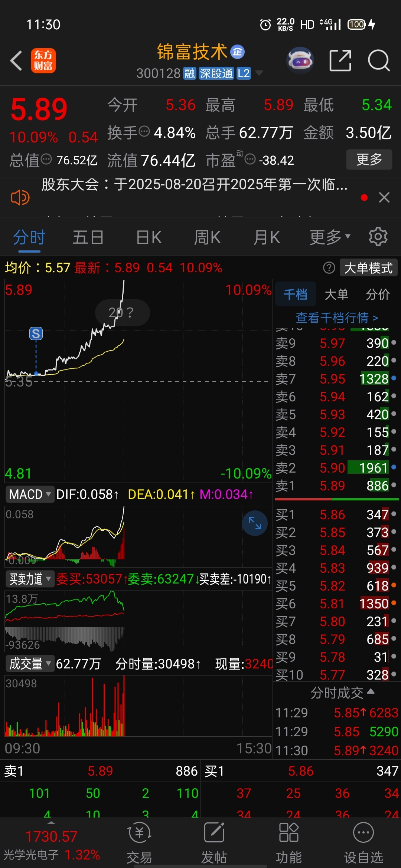401x868 pixels.
Task: Tap the bottom 买1 5.86 summary bar
Action: pyautogui.click(x=301, y=771)
